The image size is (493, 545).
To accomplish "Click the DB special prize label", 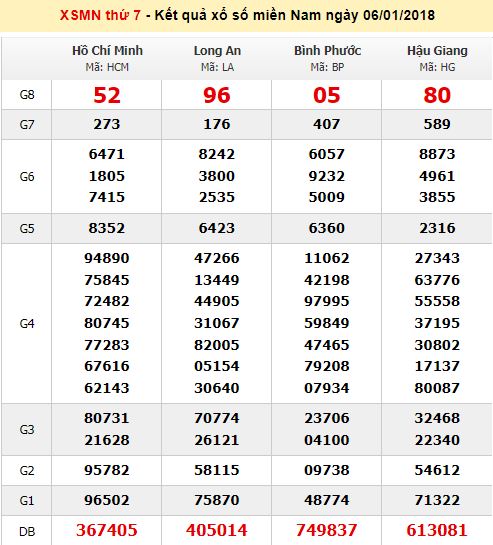I will [x=27, y=531].
